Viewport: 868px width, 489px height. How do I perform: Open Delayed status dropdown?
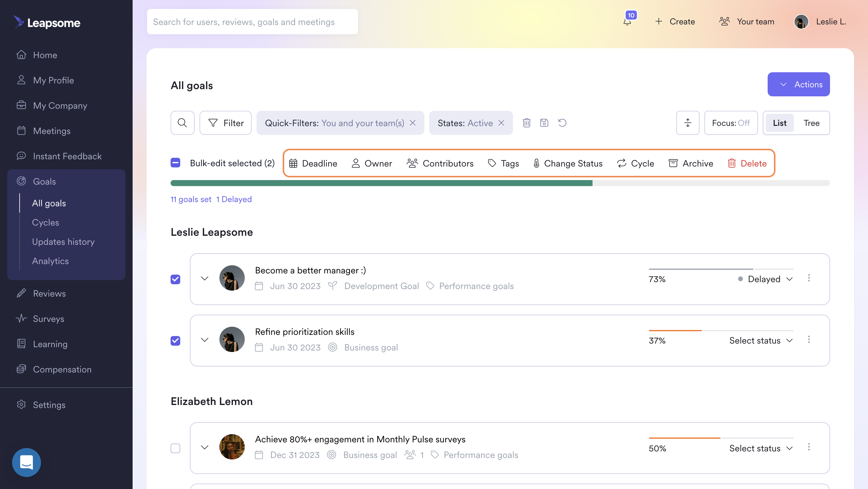click(765, 279)
